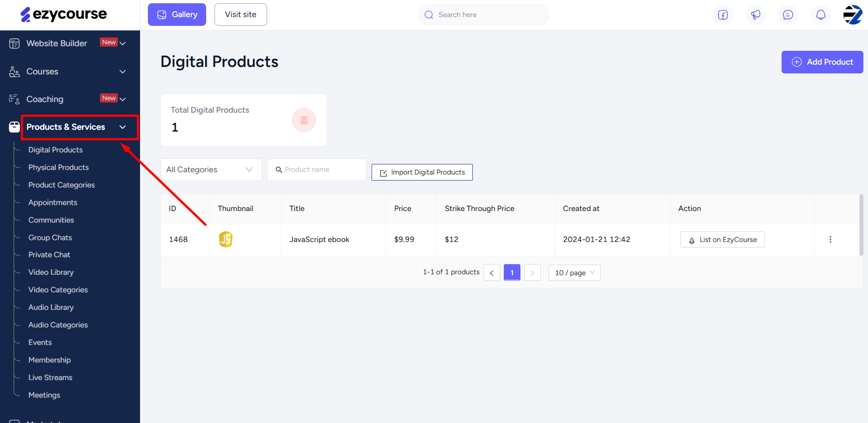Open Communities in sidebar
The image size is (868, 423).
(51, 220)
